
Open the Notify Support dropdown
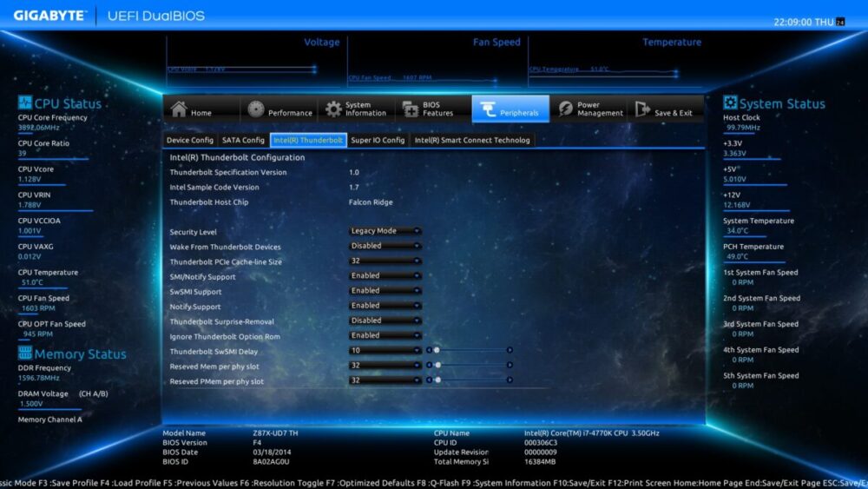[385, 306]
